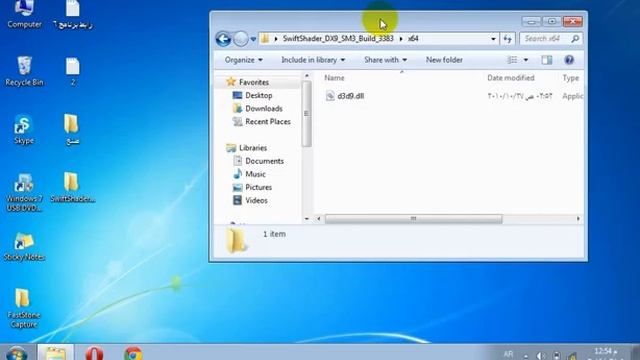
Task: Select the Recycle Bin desktop icon
Action: click(x=24, y=71)
